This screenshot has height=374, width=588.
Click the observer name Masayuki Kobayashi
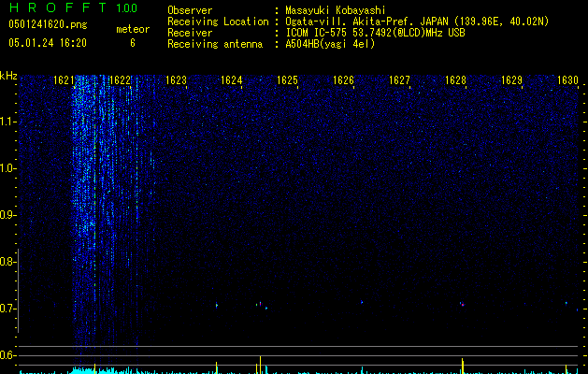[336, 10]
